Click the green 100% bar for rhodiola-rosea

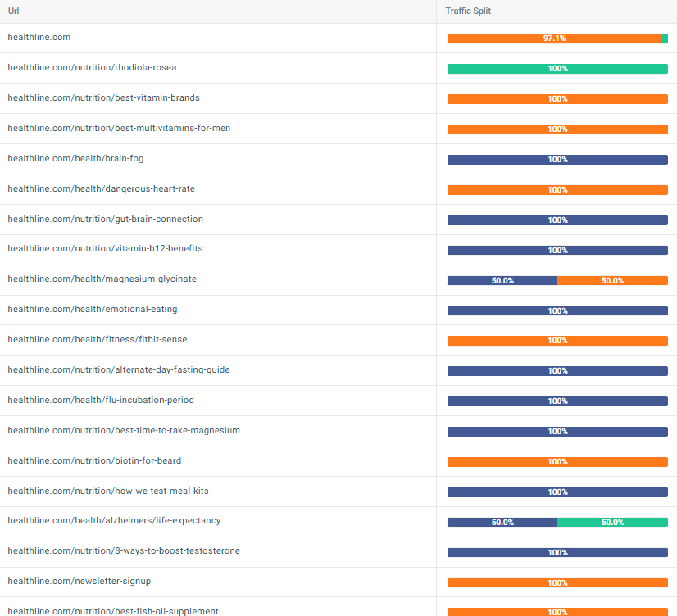557,69
